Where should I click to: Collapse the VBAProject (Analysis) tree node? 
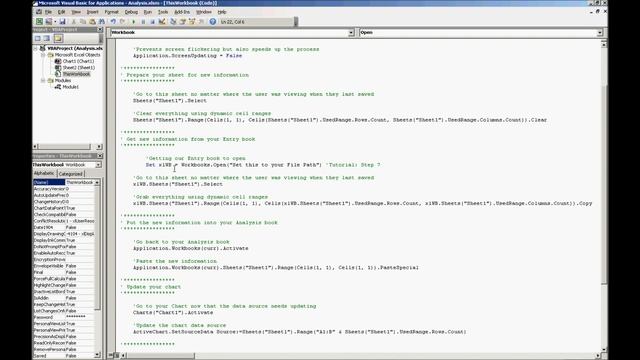tap(36, 48)
